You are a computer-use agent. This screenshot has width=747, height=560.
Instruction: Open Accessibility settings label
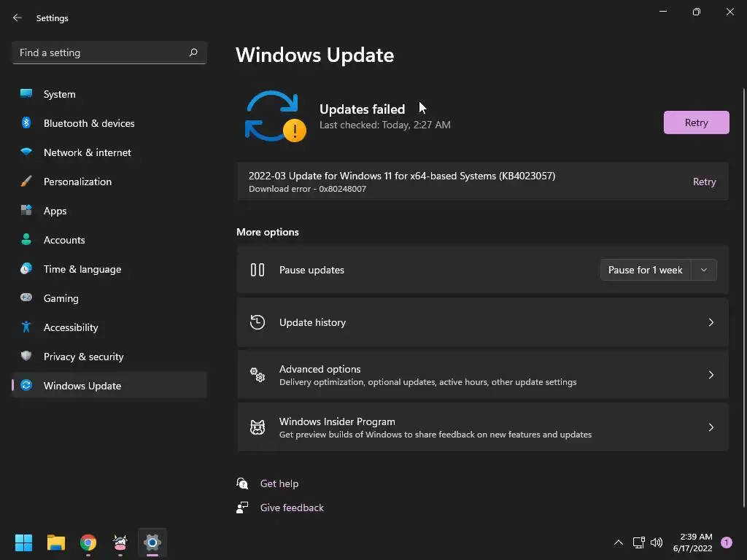click(x=71, y=327)
